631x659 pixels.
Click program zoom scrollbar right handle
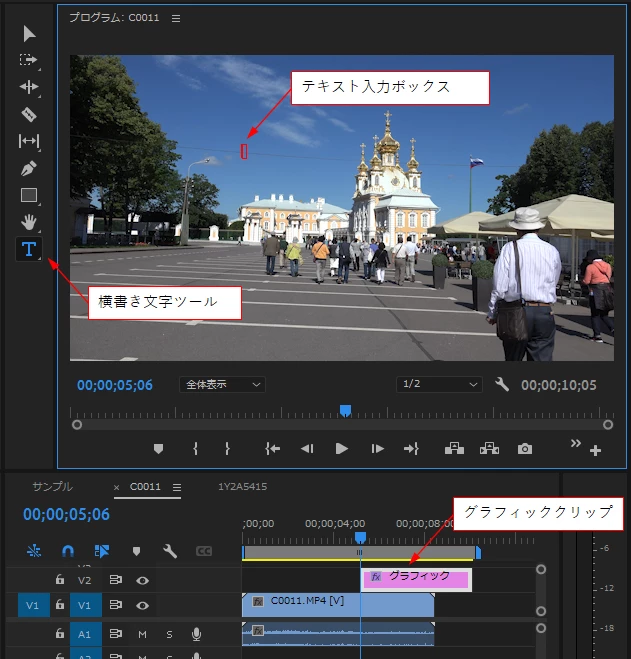[x=608, y=424]
